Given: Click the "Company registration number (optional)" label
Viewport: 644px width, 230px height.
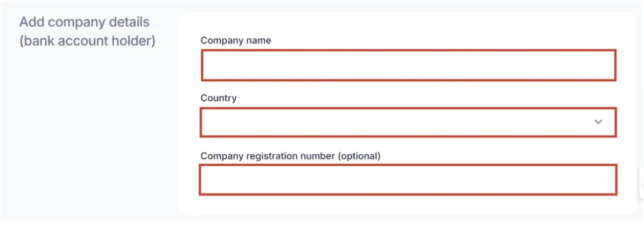Looking at the screenshot, I should pyautogui.click(x=291, y=156).
